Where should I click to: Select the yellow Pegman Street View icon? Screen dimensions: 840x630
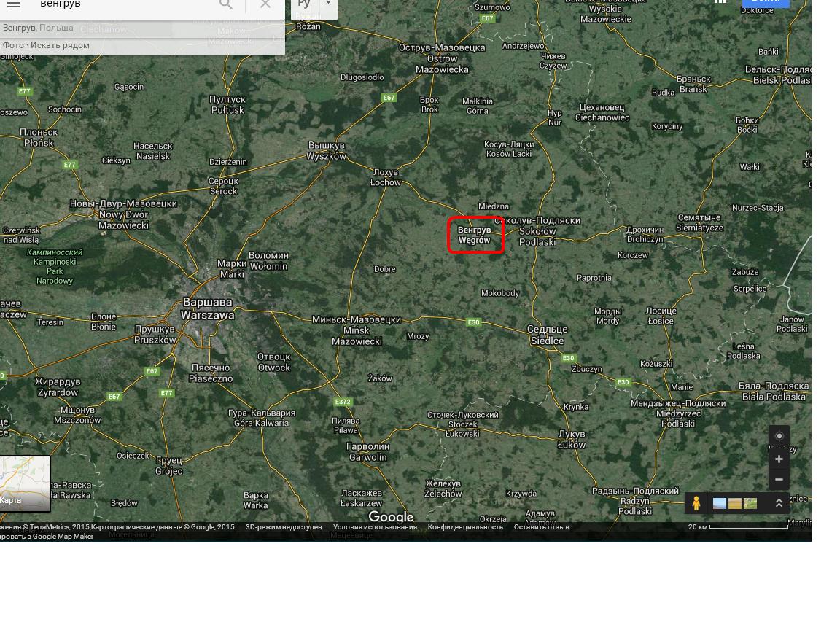point(696,503)
